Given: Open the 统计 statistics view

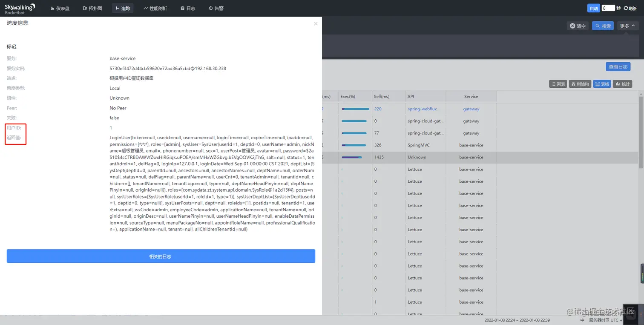Looking at the screenshot, I should pos(623,84).
